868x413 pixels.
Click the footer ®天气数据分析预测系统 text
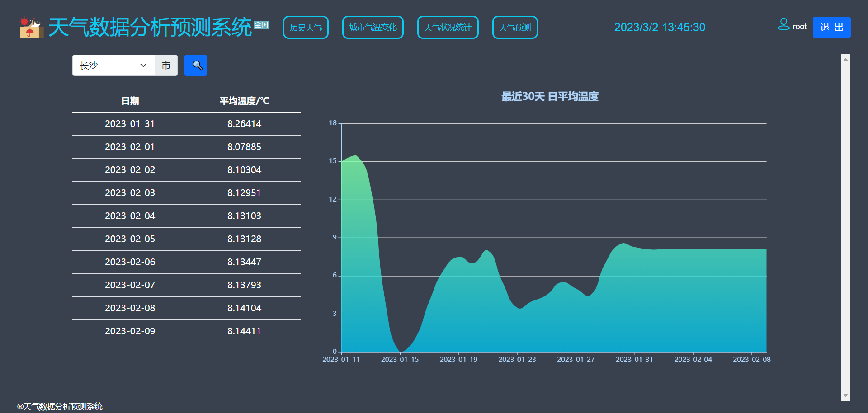click(60, 407)
